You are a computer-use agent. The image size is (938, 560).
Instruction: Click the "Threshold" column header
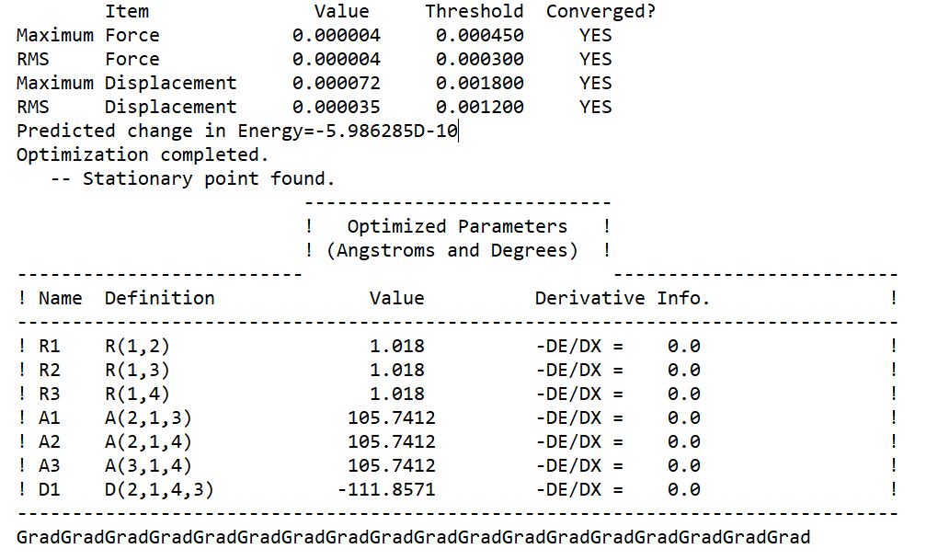(474, 12)
